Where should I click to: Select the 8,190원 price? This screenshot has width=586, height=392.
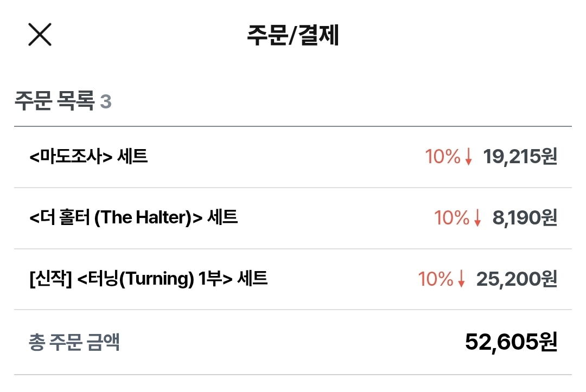[x=524, y=219]
